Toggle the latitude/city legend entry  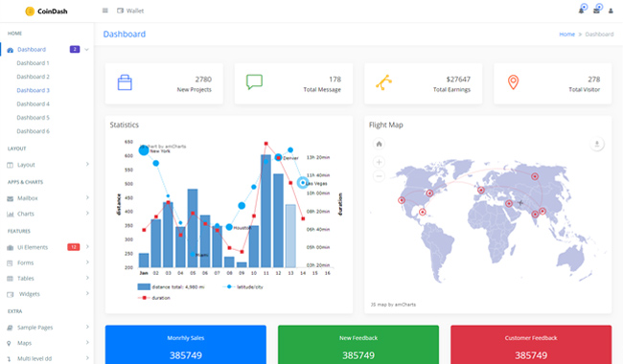click(x=242, y=286)
